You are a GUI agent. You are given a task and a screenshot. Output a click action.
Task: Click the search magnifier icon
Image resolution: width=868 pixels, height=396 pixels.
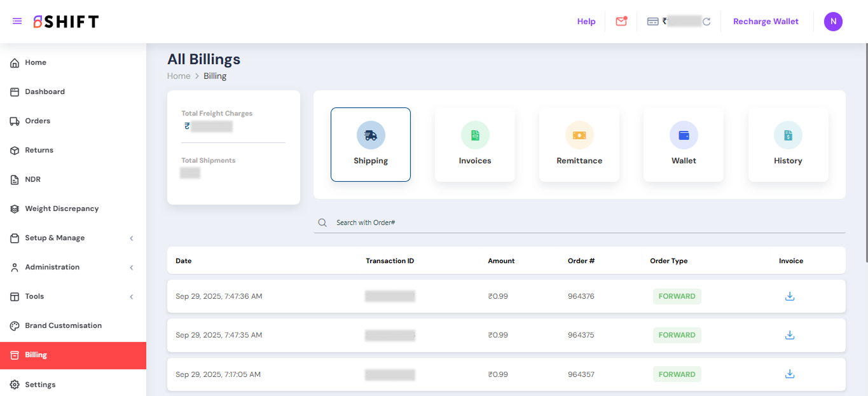[322, 222]
